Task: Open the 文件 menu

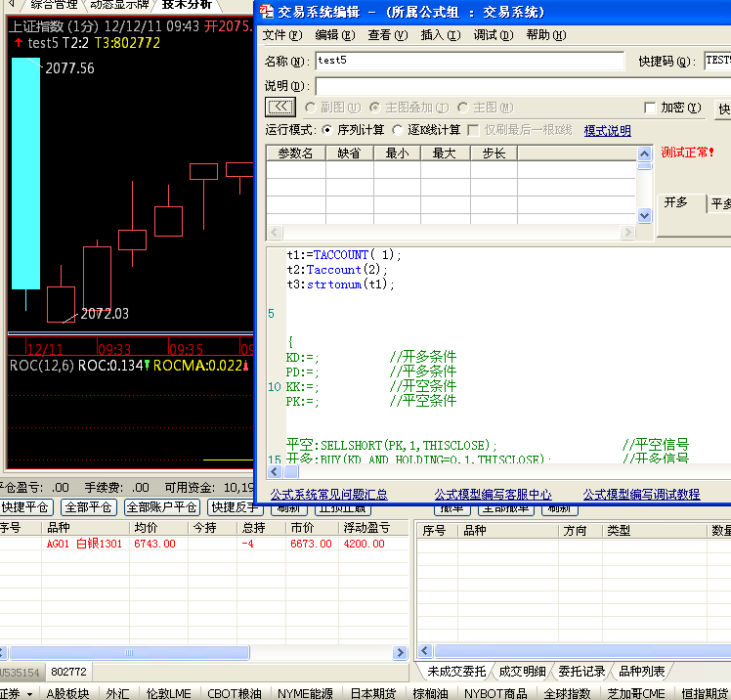Action: [x=281, y=35]
